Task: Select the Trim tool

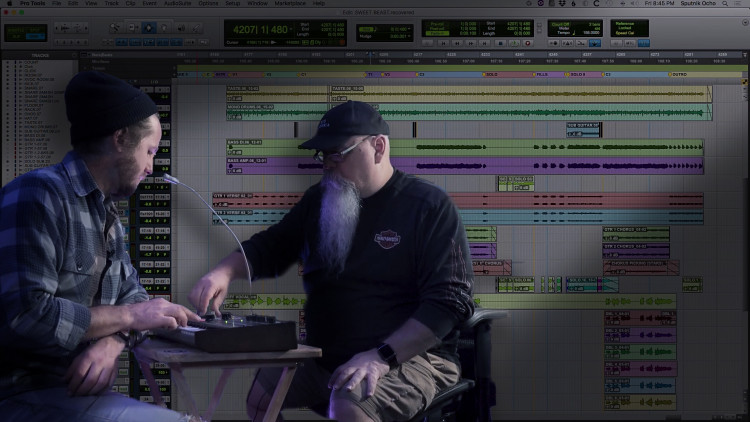Action: [x=132, y=28]
